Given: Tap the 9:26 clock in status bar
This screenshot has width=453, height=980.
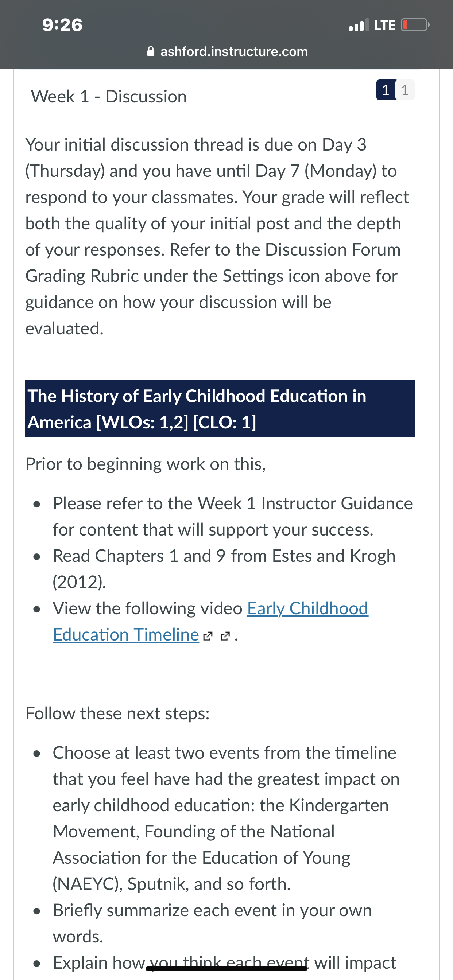Looking at the screenshot, I should click(62, 25).
